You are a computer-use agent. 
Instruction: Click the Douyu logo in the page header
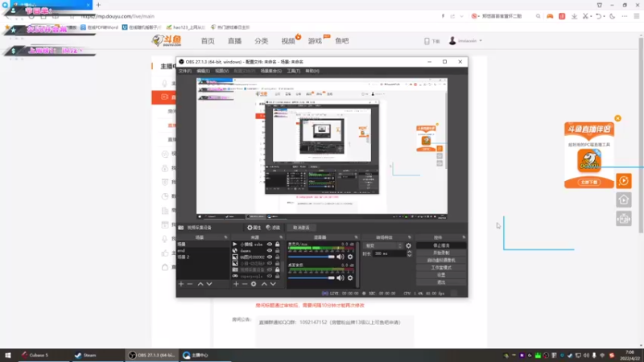(x=167, y=41)
